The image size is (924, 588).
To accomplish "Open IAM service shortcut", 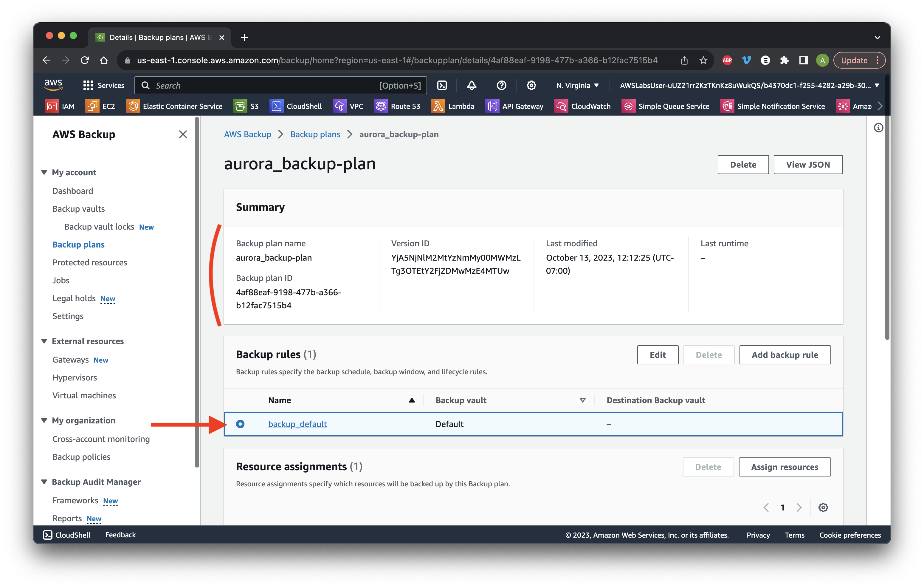I will point(60,106).
